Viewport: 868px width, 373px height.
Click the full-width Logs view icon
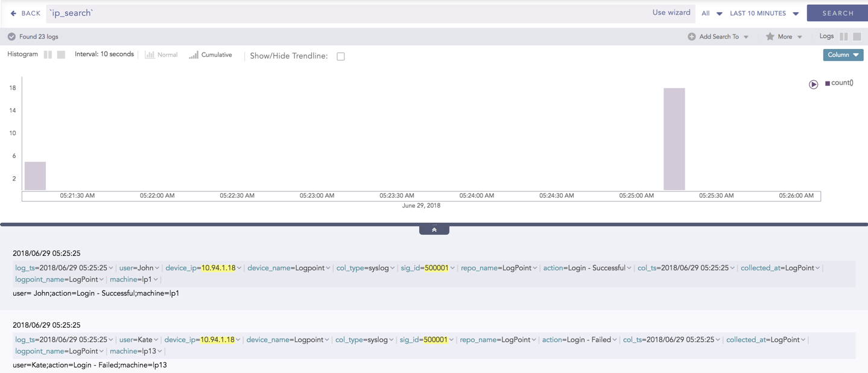point(857,36)
